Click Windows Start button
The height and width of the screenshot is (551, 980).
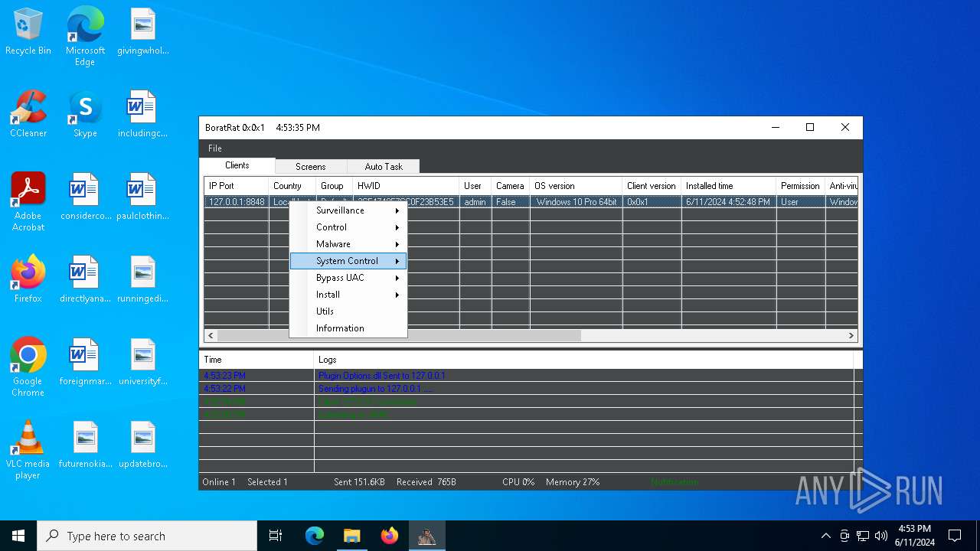(x=18, y=536)
